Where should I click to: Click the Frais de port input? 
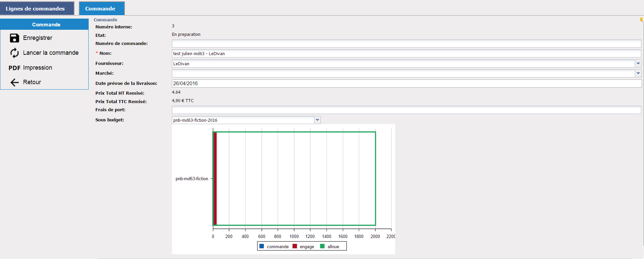point(406,110)
